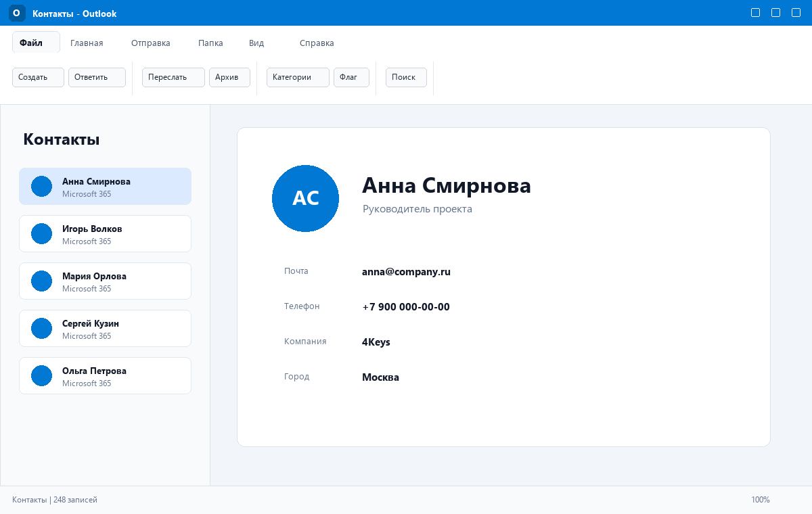Image resolution: width=812 pixels, height=514 pixels.
Task: Click status bar text Контакты | 248 записей
Action: 55,500
